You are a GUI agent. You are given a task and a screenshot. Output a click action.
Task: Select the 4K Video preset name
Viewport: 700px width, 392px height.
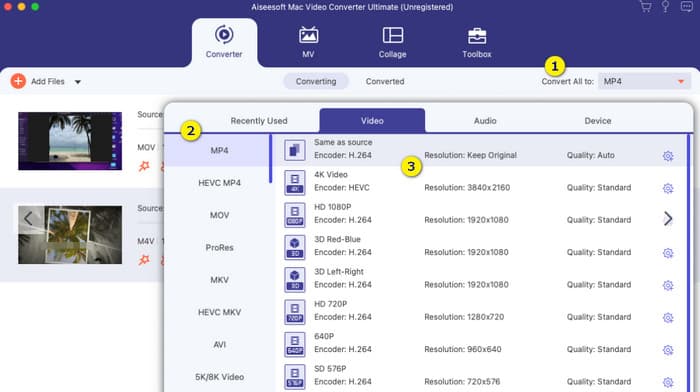331,175
